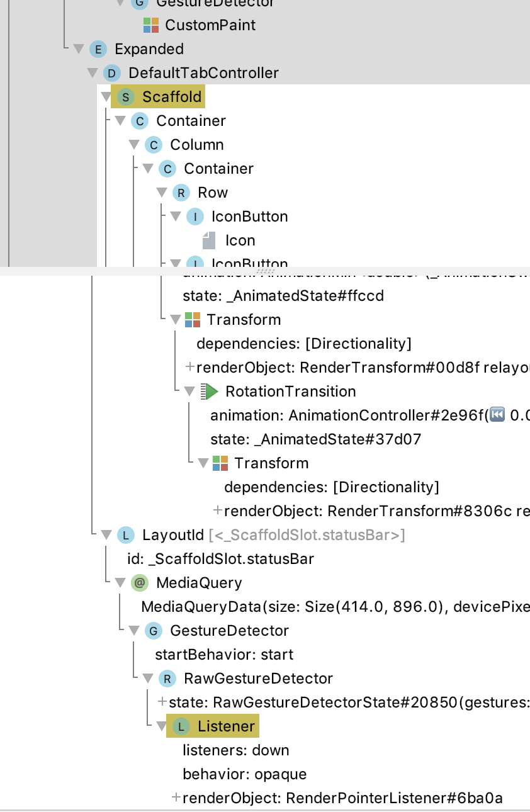Expand renderObject RenderPointerListener#6ba0a with the plus
The image size is (530, 812).
click(x=176, y=798)
